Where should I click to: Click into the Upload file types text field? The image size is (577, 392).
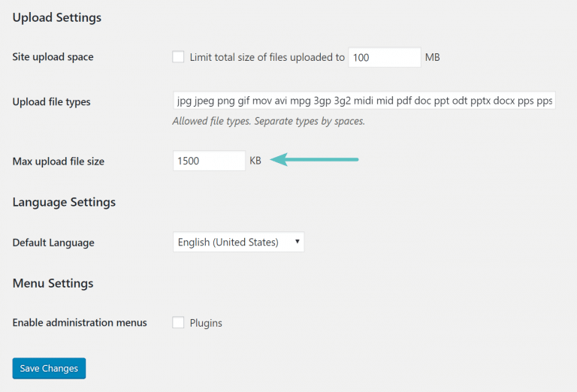click(x=364, y=101)
